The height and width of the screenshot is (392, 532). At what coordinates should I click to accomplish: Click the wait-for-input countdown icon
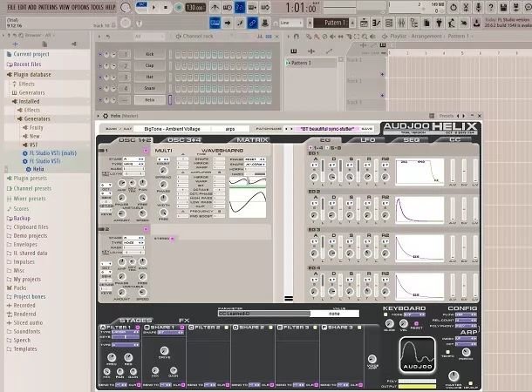click(228, 7)
